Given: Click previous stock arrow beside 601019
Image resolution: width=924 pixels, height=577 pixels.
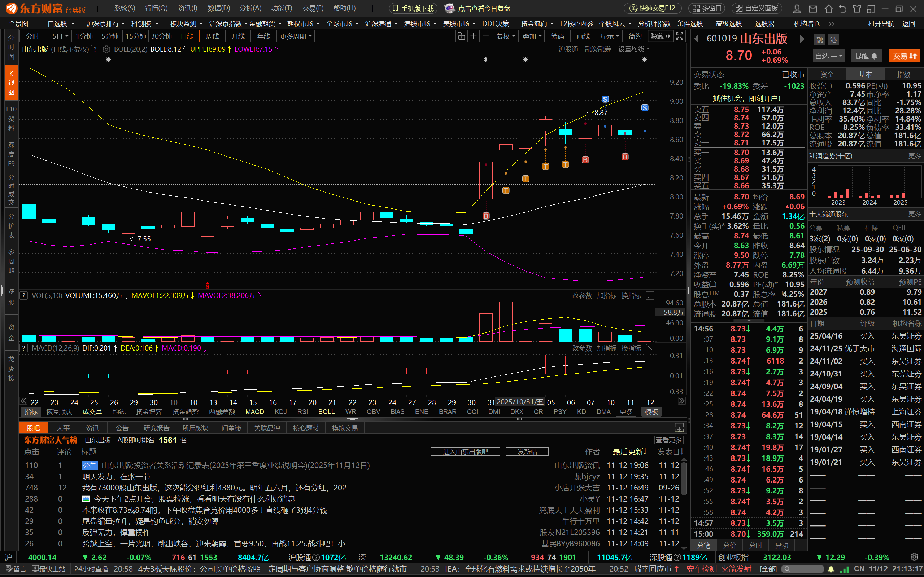Looking at the screenshot, I should 697,39.
